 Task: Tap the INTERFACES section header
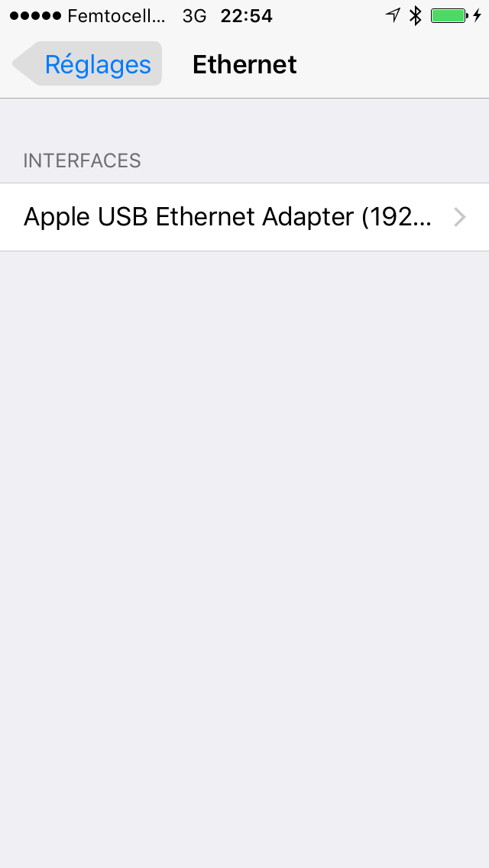pyautogui.click(x=82, y=160)
